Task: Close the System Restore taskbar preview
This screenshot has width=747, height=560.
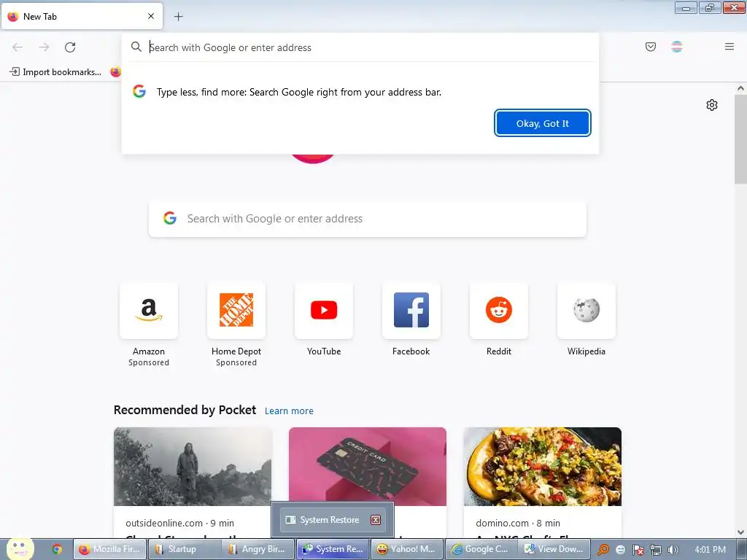Action: (x=376, y=520)
